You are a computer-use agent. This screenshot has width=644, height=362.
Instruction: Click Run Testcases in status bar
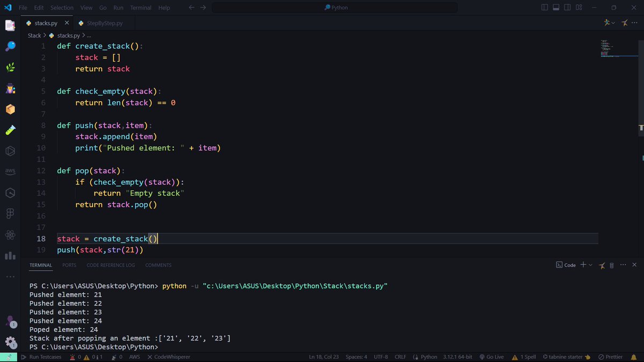[41, 357]
